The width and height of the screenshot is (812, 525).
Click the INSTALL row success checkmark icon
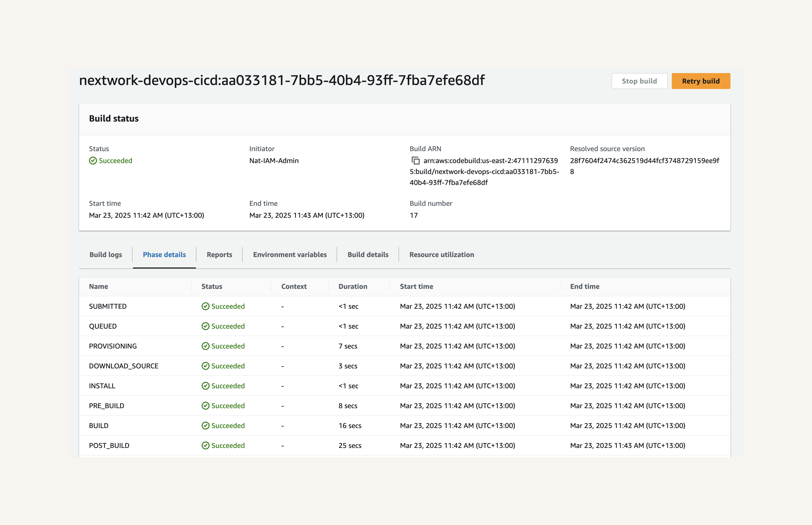205,386
